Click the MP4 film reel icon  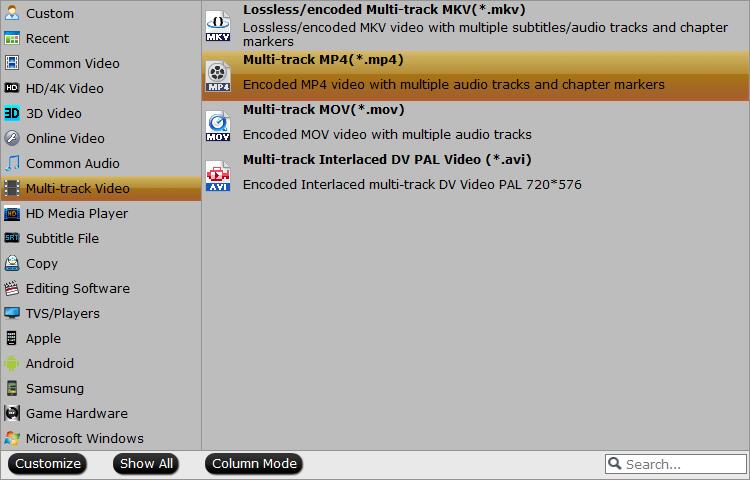[218, 76]
